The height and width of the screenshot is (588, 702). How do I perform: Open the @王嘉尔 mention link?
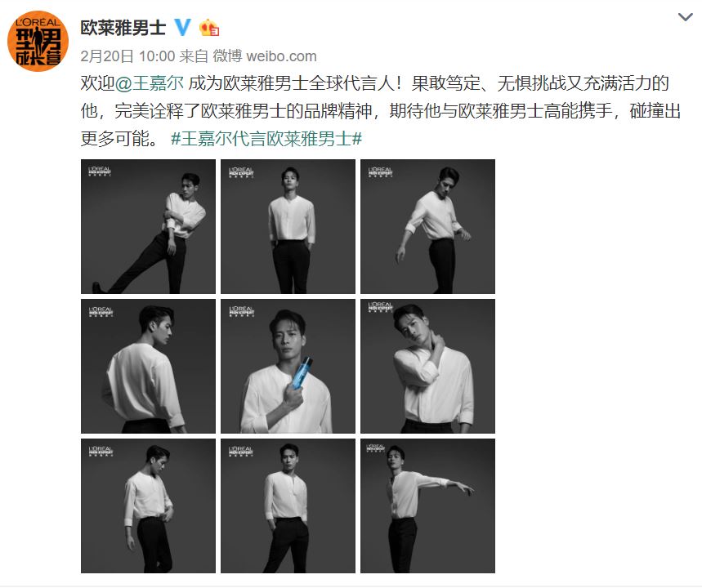(x=150, y=83)
